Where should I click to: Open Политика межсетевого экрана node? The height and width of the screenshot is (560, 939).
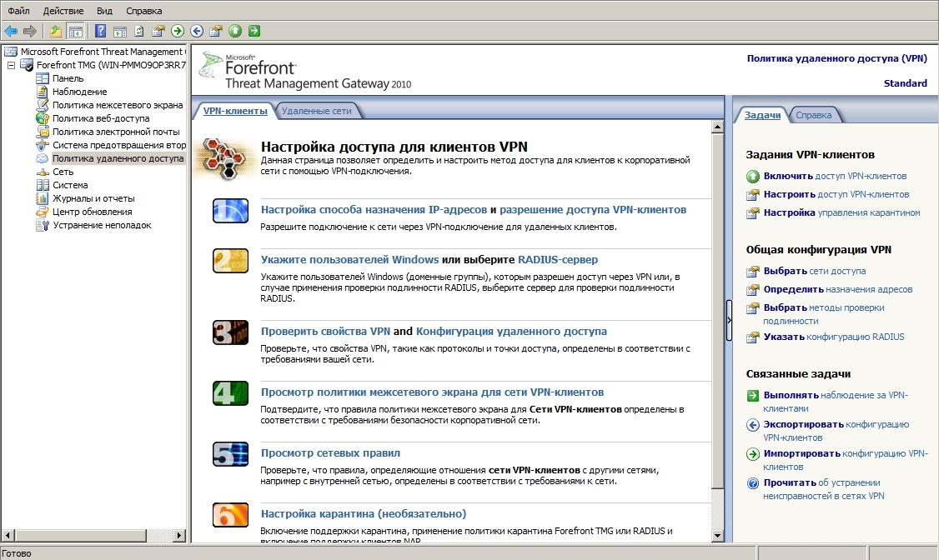(x=118, y=105)
